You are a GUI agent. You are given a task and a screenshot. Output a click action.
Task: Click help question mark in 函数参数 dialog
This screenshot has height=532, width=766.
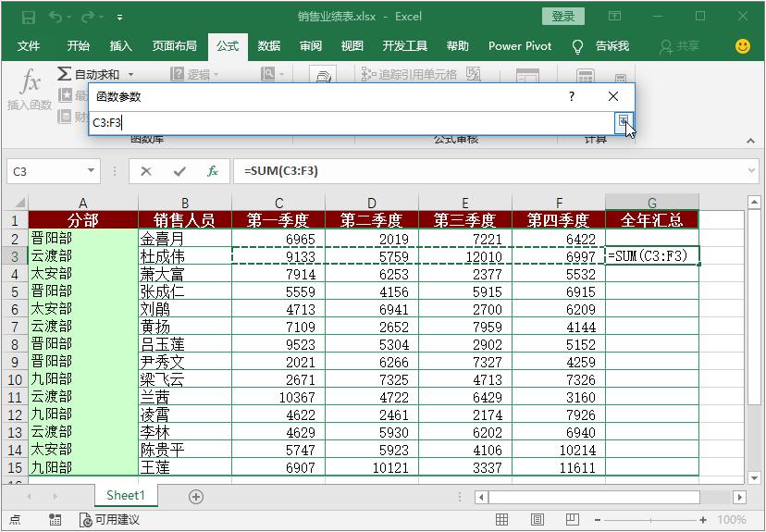[x=572, y=96]
